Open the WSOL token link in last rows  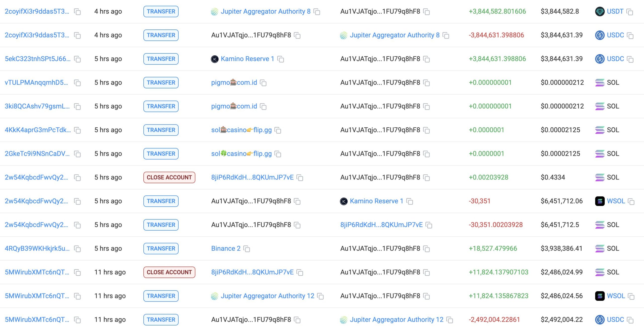pos(616,296)
